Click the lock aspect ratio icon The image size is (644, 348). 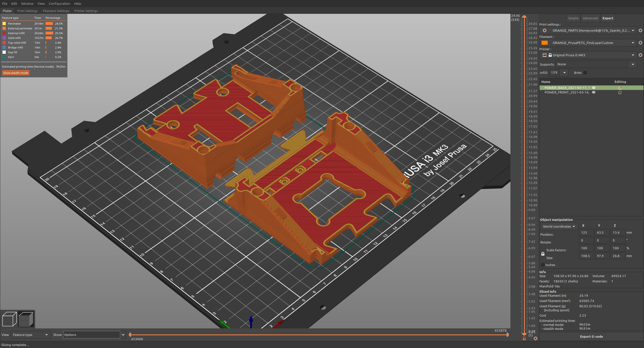(x=542, y=254)
